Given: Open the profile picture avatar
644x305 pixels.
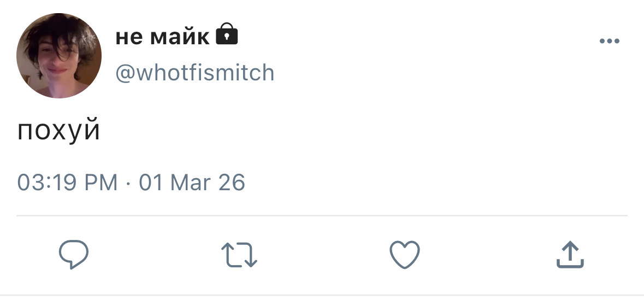Looking at the screenshot, I should (x=59, y=56).
